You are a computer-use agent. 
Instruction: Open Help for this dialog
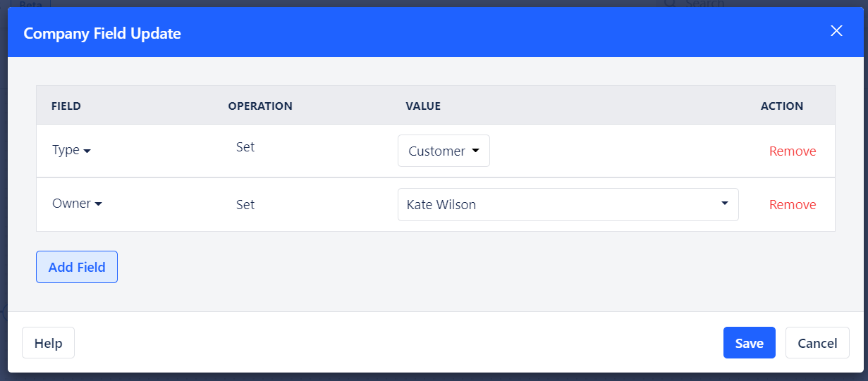point(48,343)
